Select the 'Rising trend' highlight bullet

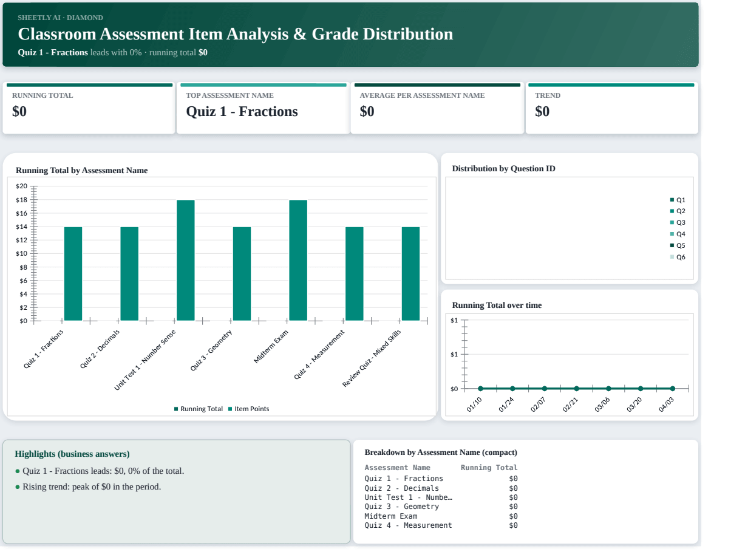[88, 487]
